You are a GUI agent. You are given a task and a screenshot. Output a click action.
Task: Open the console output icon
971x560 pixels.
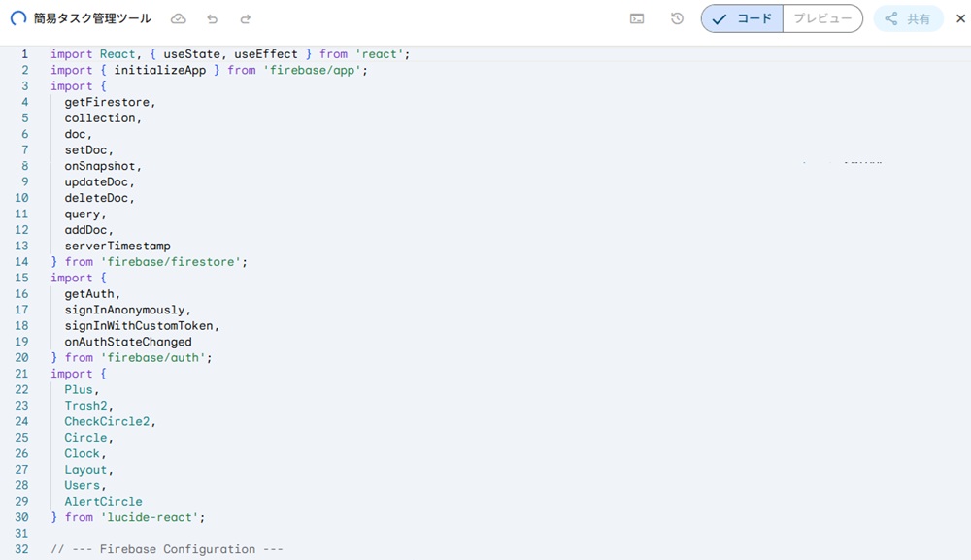pos(637,17)
